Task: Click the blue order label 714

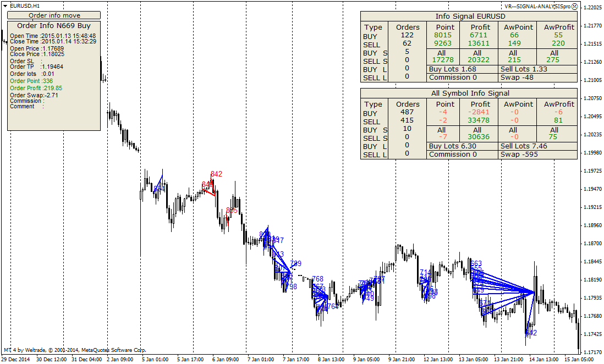Action: point(425,273)
